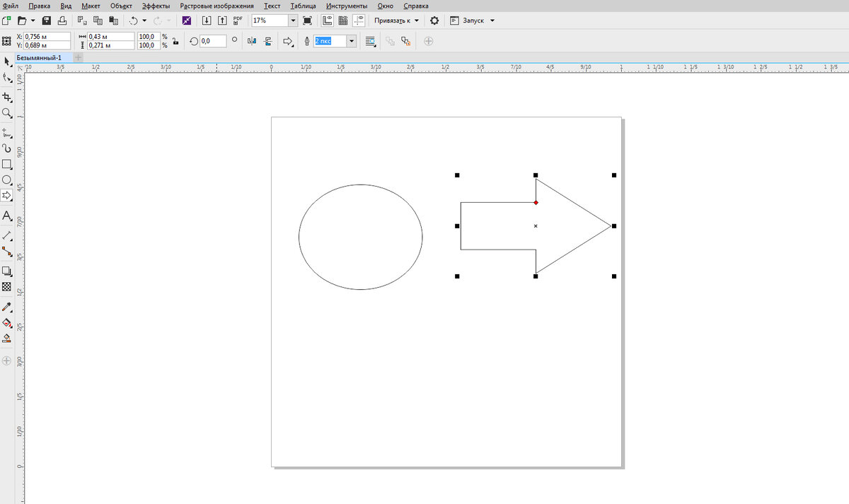Mirror the object horizontally

click(x=252, y=41)
